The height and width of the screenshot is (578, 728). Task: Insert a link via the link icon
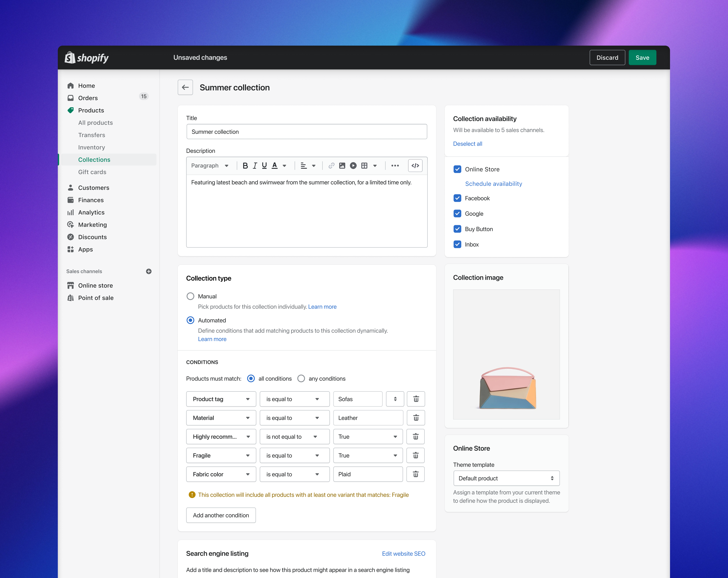pos(331,166)
